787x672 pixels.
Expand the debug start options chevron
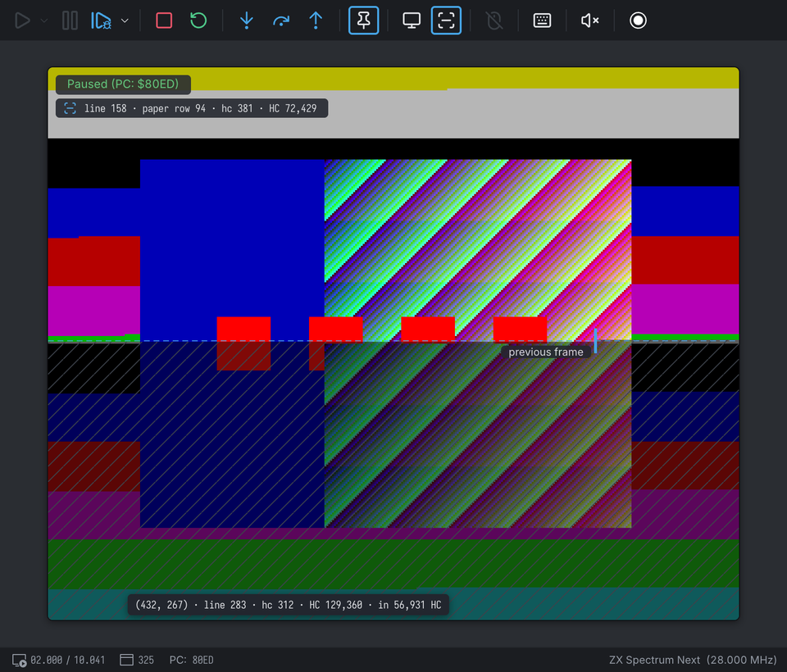tap(125, 20)
